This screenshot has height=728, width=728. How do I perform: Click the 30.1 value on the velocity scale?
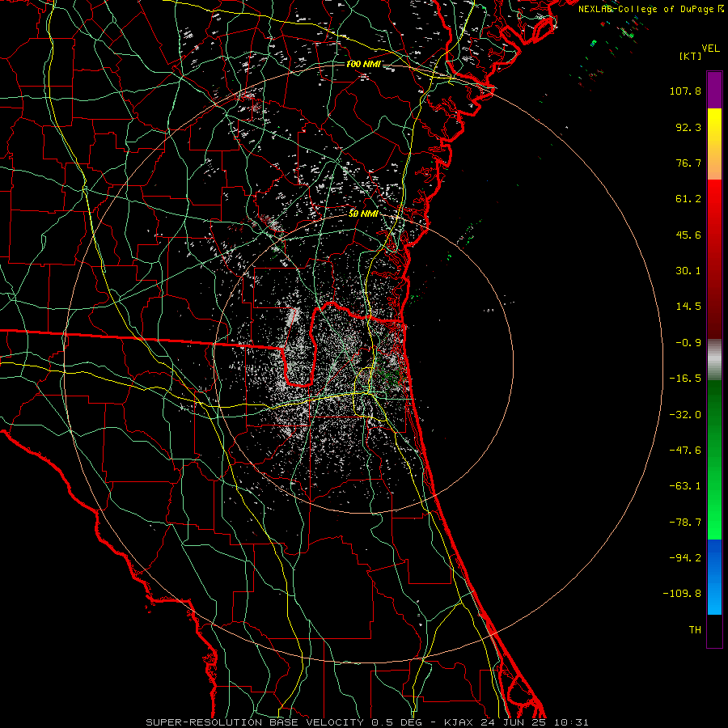tap(688, 271)
